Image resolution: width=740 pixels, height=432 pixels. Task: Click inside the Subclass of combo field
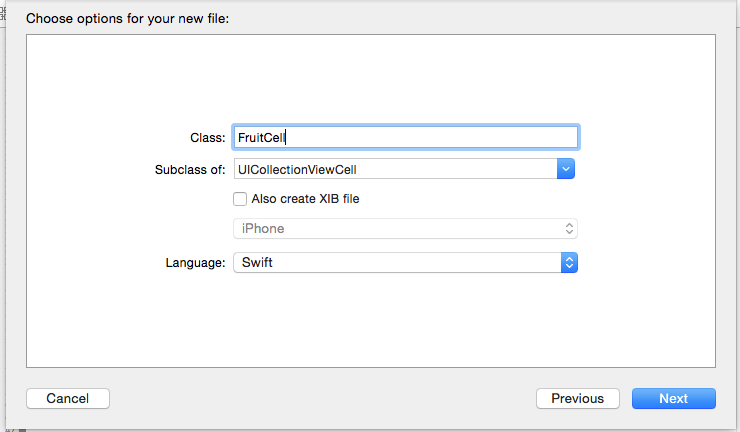[x=395, y=169]
